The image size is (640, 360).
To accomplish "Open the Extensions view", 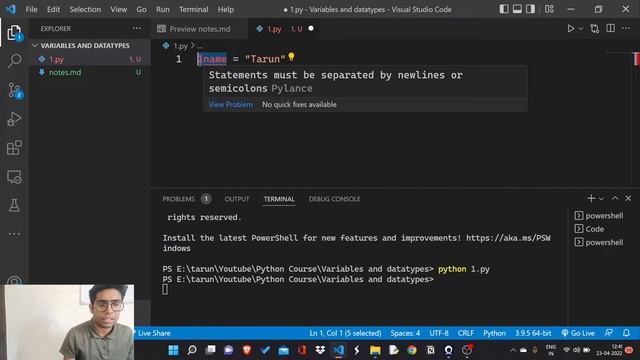I will pos(14,148).
